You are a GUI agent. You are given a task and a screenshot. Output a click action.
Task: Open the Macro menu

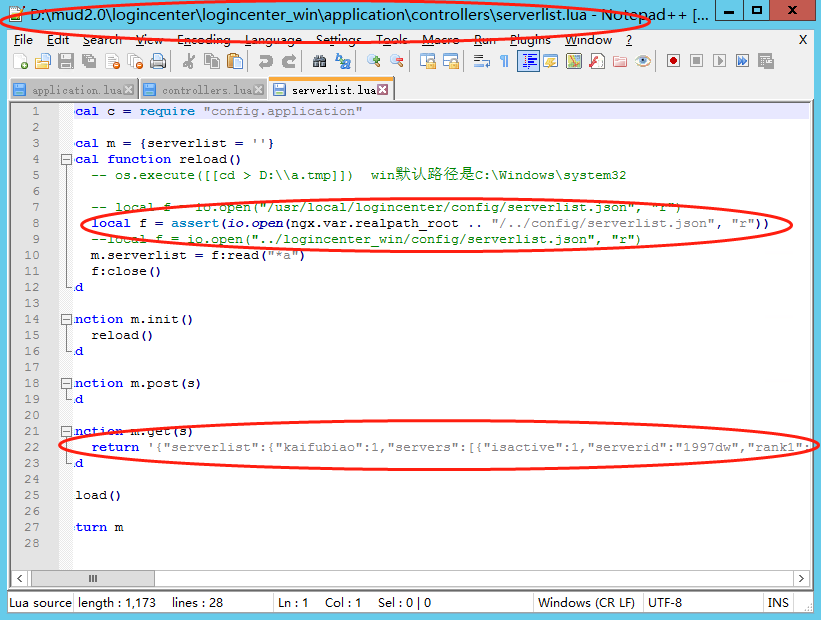(x=440, y=40)
